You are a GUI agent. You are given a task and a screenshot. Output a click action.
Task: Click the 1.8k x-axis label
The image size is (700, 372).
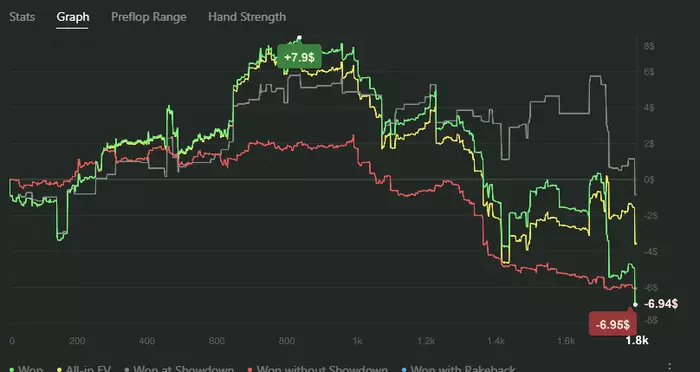[637, 341]
